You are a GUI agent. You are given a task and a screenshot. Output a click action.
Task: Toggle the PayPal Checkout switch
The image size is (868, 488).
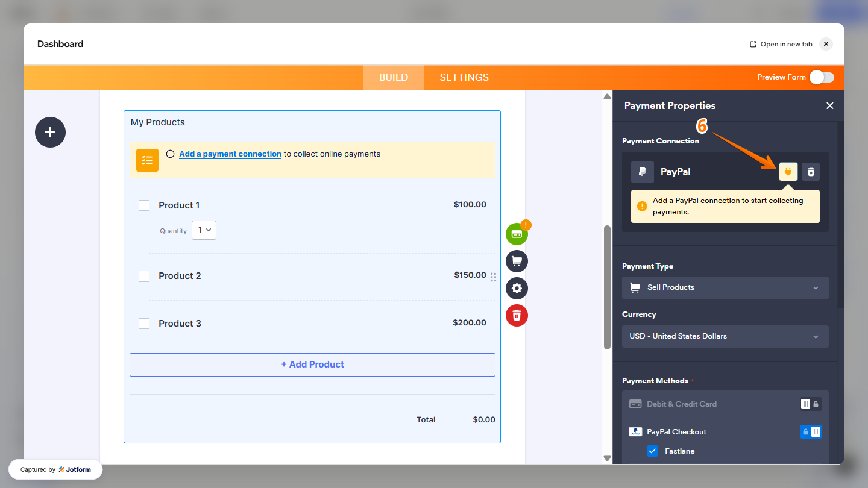811,432
